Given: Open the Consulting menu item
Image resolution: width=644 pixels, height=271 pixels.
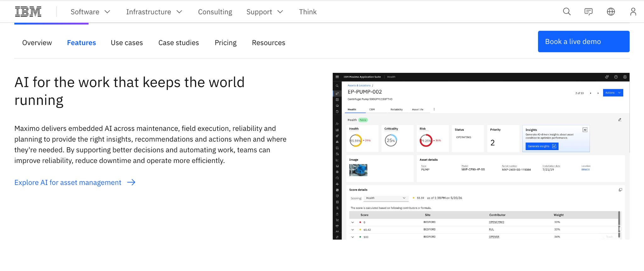Looking at the screenshot, I should 215,12.
